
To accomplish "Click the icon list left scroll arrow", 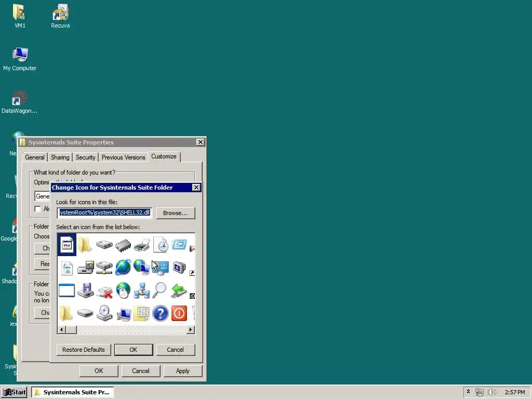I will point(61,329).
